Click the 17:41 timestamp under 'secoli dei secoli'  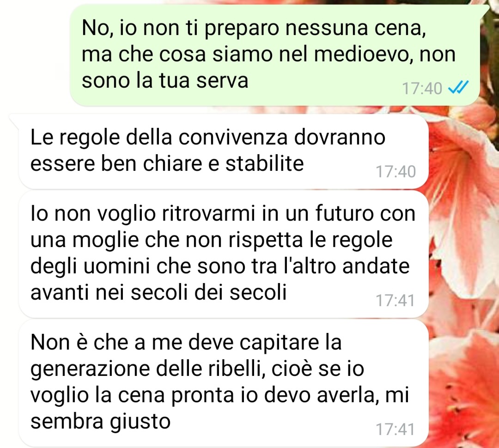click(x=395, y=300)
